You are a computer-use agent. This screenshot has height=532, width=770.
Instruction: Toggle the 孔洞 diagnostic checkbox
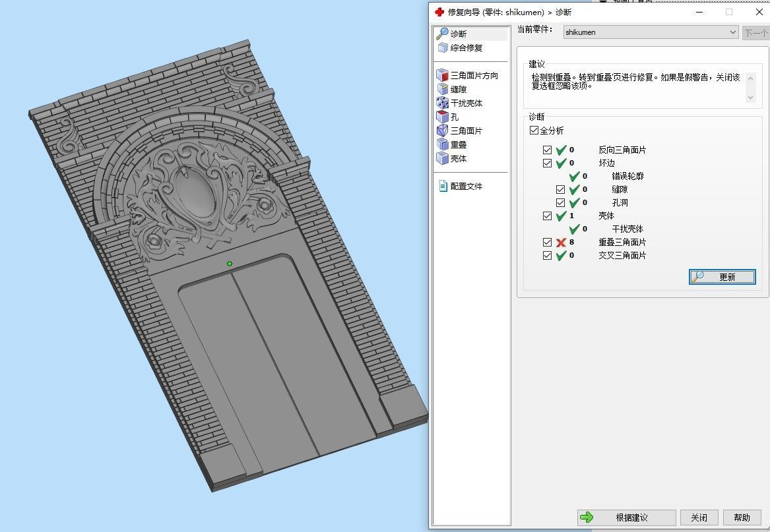[x=560, y=202]
